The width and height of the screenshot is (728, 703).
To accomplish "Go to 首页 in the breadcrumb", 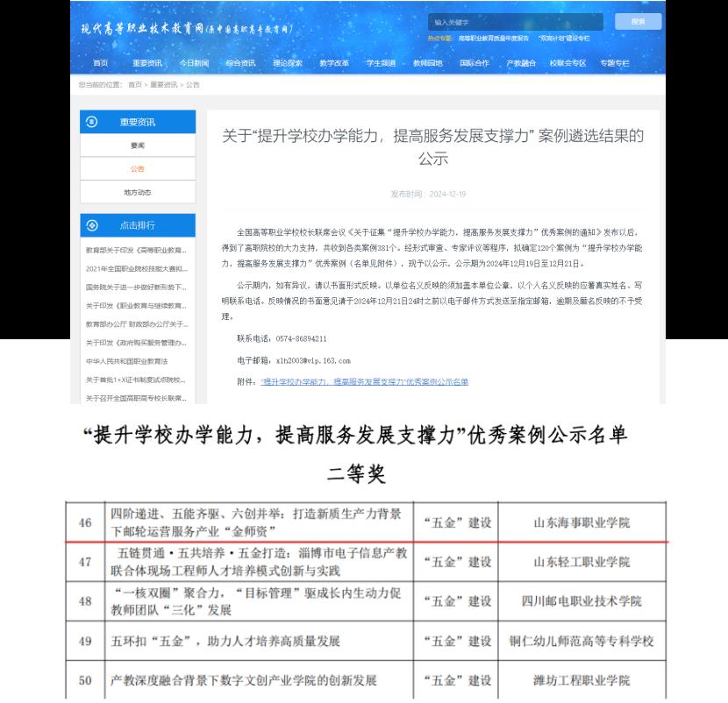I will click(x=135, y=85).
